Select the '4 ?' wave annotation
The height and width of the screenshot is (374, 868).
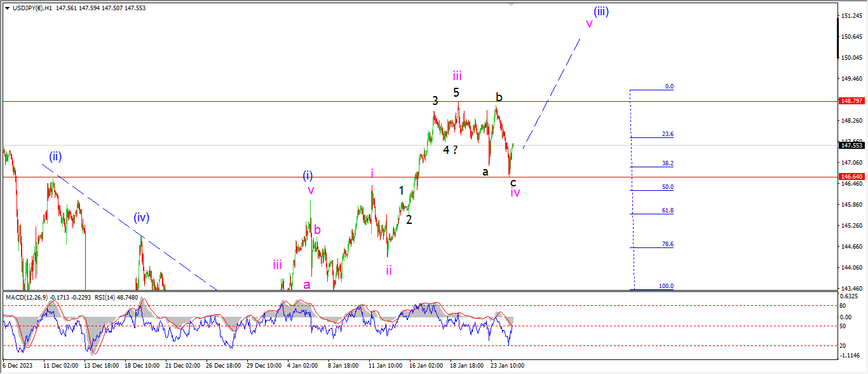(x=450, y=150)
